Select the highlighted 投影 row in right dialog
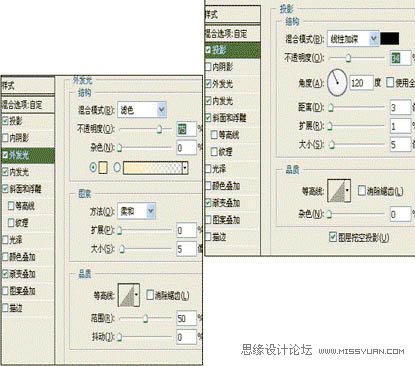415x366 pixels. [x=232, y=50]
